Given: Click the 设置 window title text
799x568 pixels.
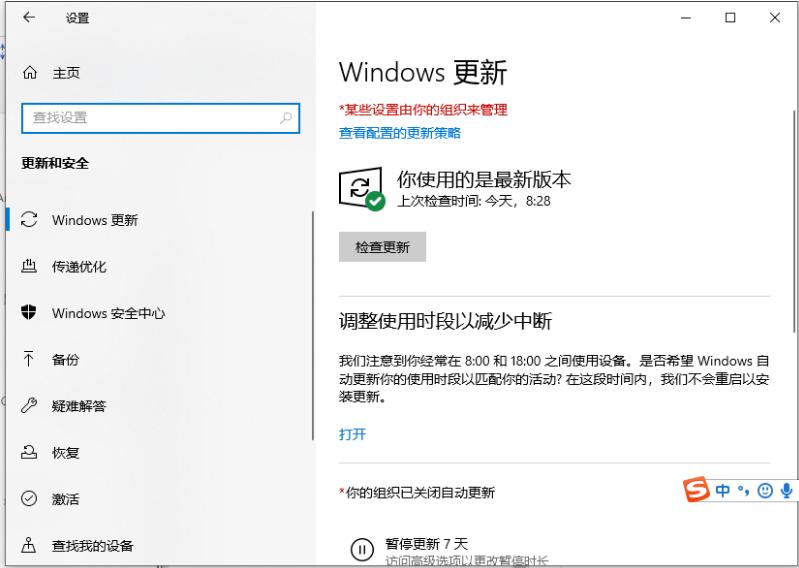Looking at the screenshot, I should (x=77, y=18).
